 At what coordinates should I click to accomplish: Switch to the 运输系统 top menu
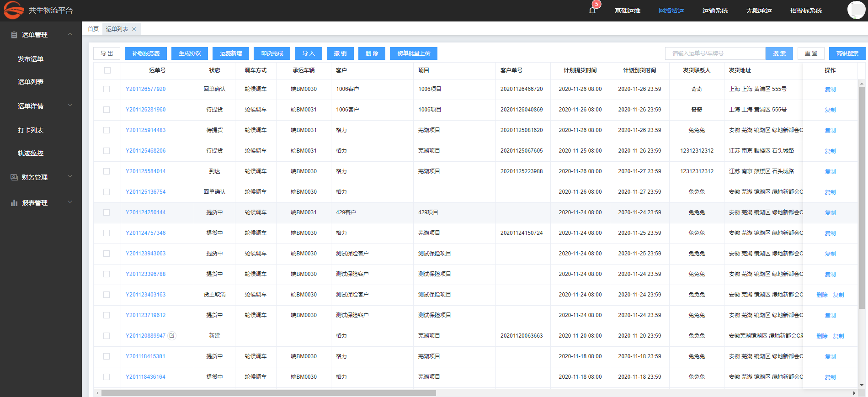click(x=715, y=11)
